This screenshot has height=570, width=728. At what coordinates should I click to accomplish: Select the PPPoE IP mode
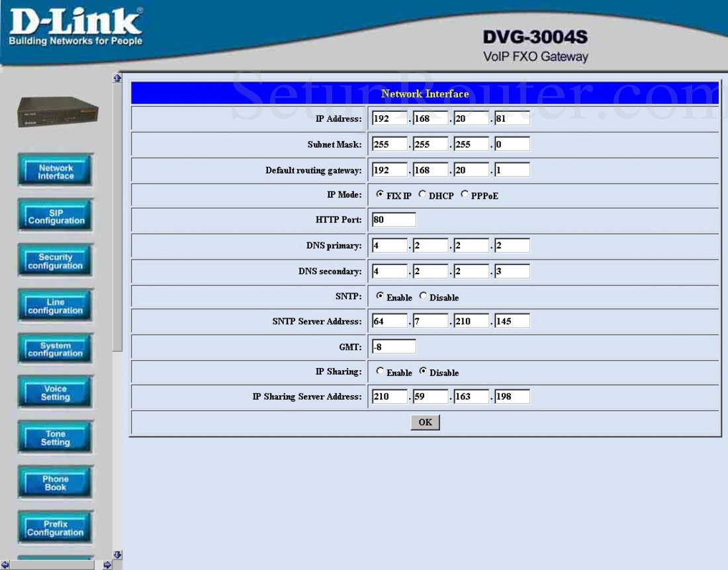[x=464, y=195]
